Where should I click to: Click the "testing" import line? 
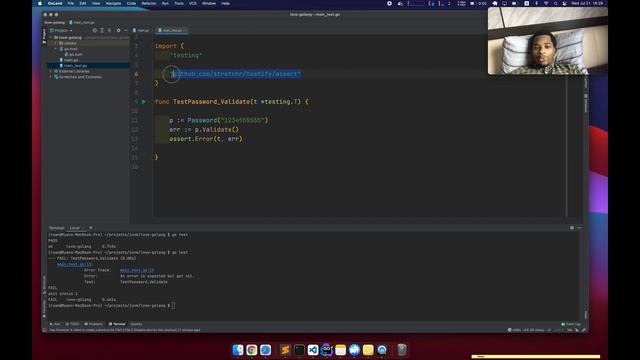(186, 55)
